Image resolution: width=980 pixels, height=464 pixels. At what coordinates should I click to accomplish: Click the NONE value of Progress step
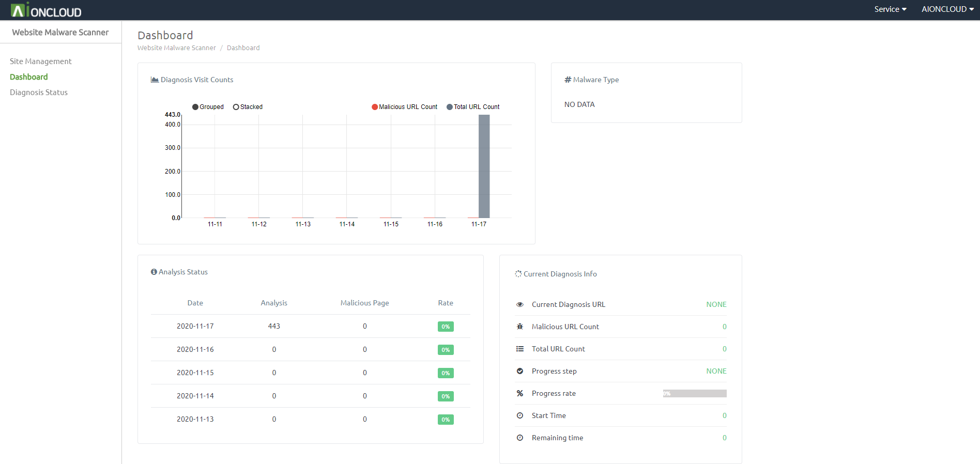[x=716, y=372]
